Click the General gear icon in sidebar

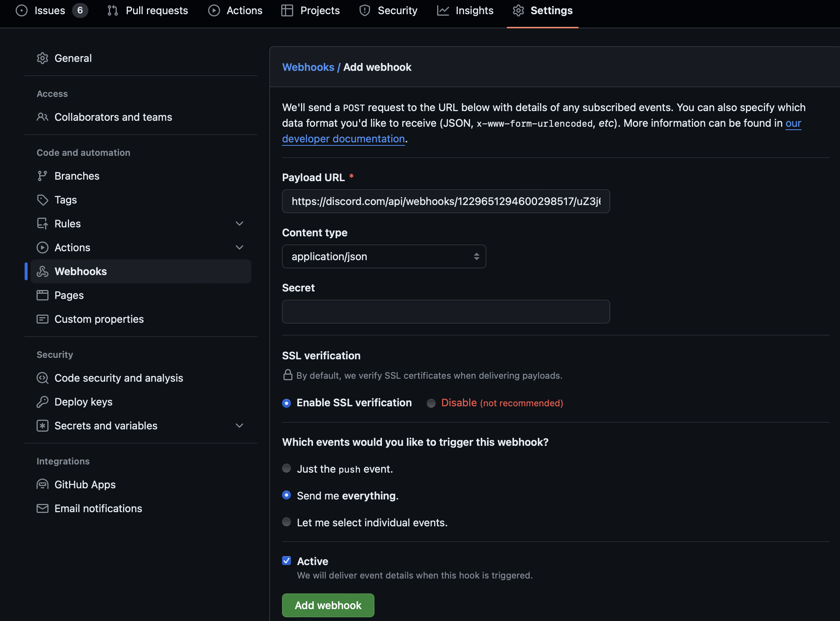coord(43,58)
